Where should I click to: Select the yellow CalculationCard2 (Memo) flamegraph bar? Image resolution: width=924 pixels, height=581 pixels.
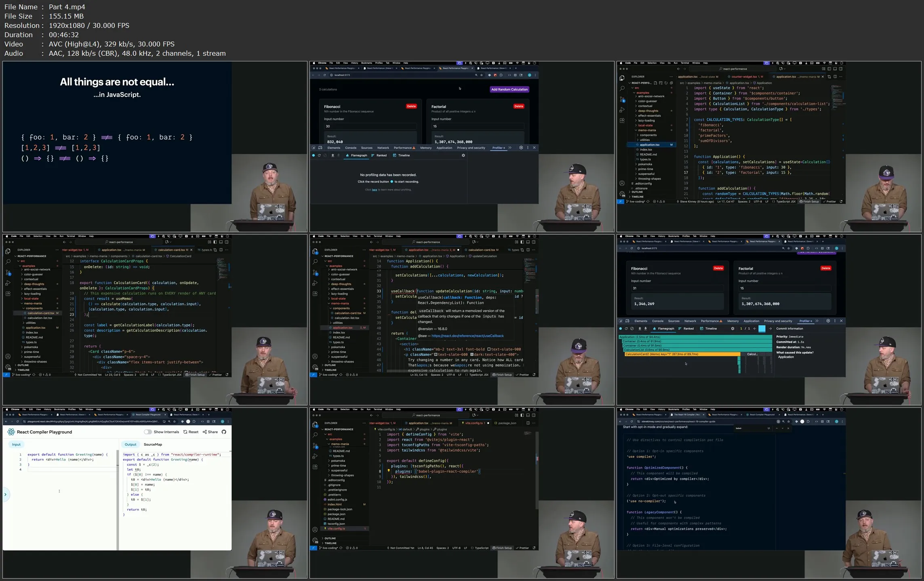682,354
